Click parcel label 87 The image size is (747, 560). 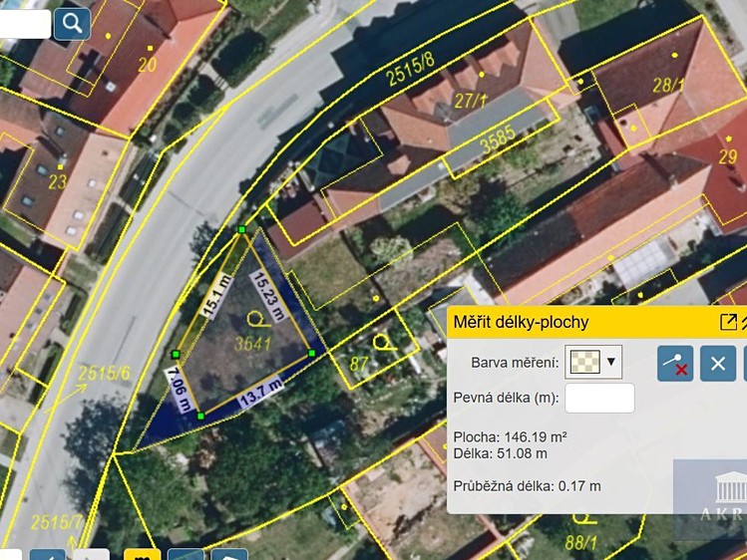[359, 364]
